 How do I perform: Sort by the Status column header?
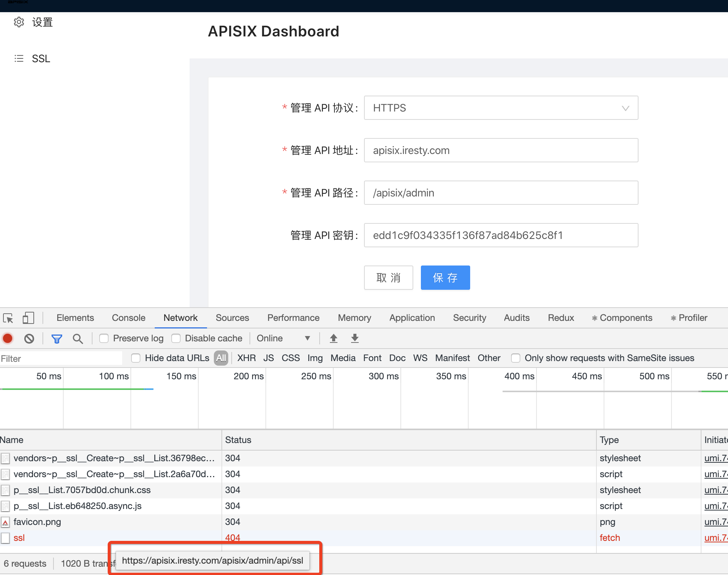point(409,440)
